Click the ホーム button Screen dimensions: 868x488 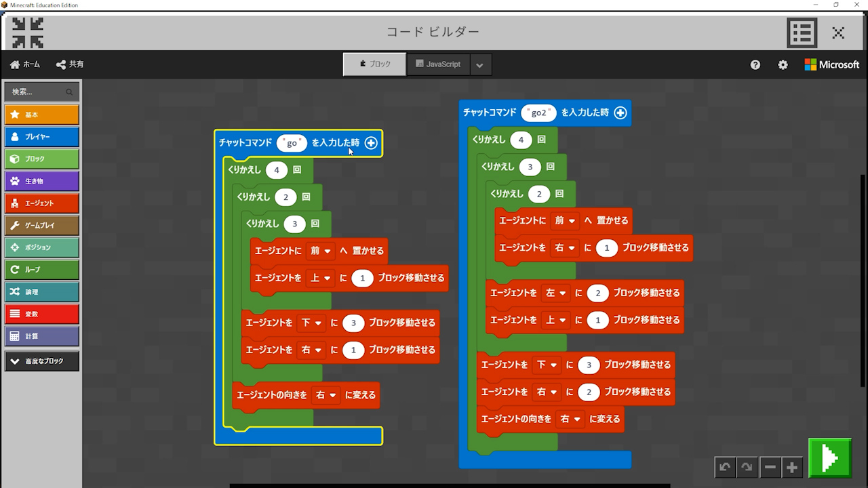click(x=25, y=64)
